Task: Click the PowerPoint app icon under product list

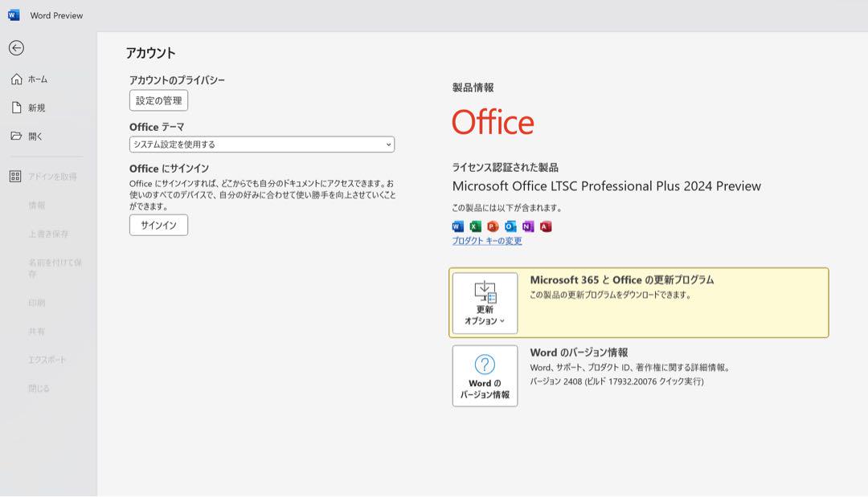Action: point(493,226)
